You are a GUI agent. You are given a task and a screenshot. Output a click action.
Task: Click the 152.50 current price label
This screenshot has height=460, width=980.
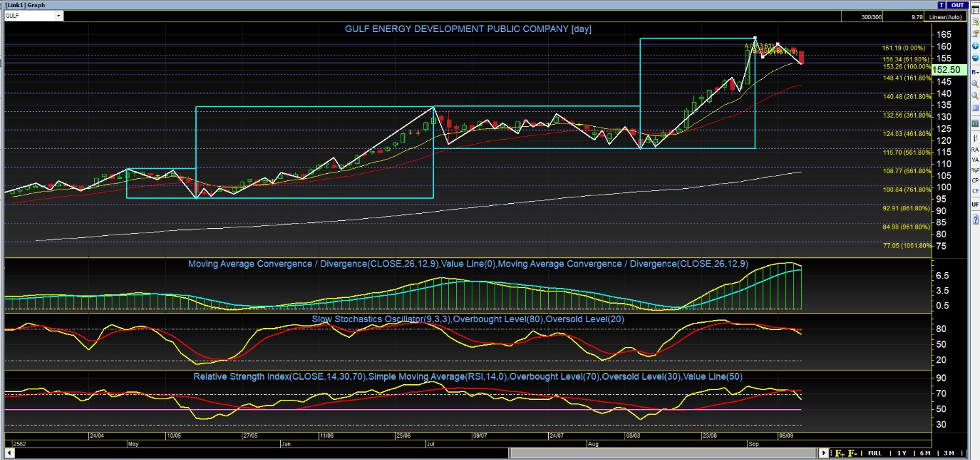(949, 69)
